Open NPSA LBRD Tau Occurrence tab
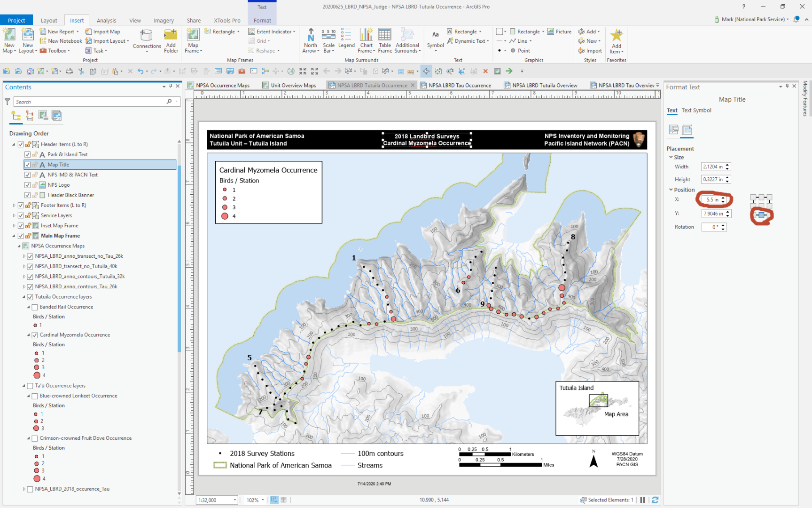 (455, 85)
